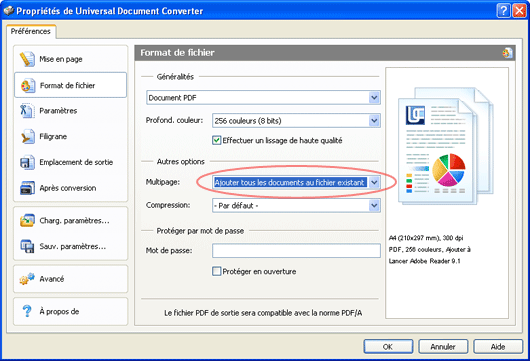Screen dimensions: 530x361
Task: Click Charg. paramètres... to load settings
Action: [70, 220]
